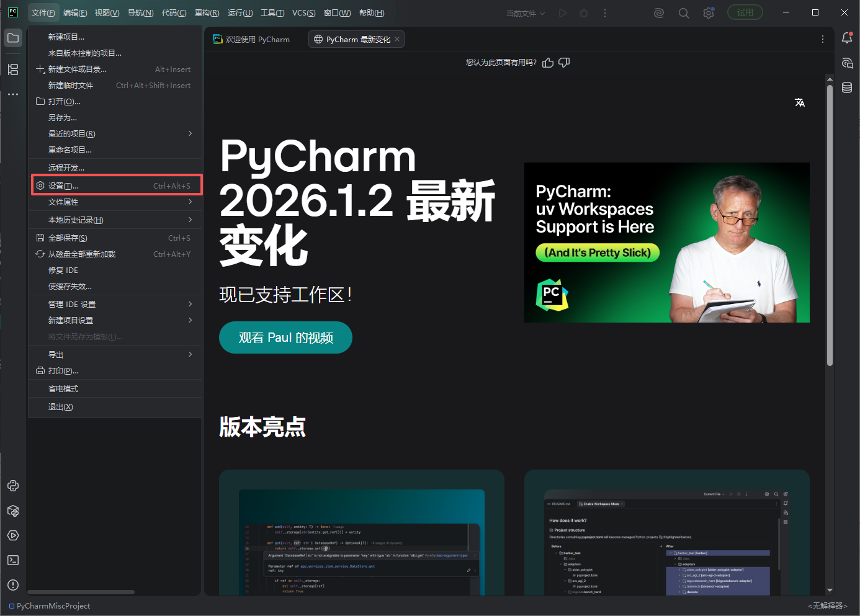Expand the 文件属性 submenu
860x616 pixels.
(x=115, y=202)
